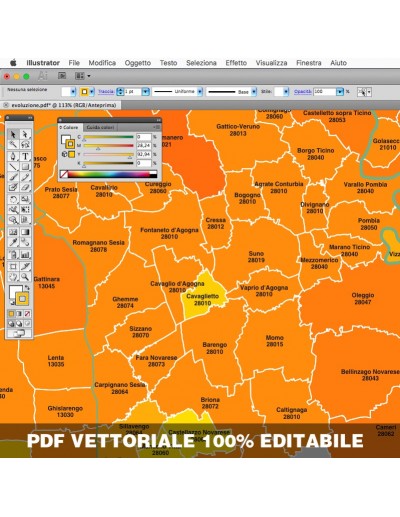Click the Y percentage field showing 92,94
400x517 pixels.
[x=144, y=154]
